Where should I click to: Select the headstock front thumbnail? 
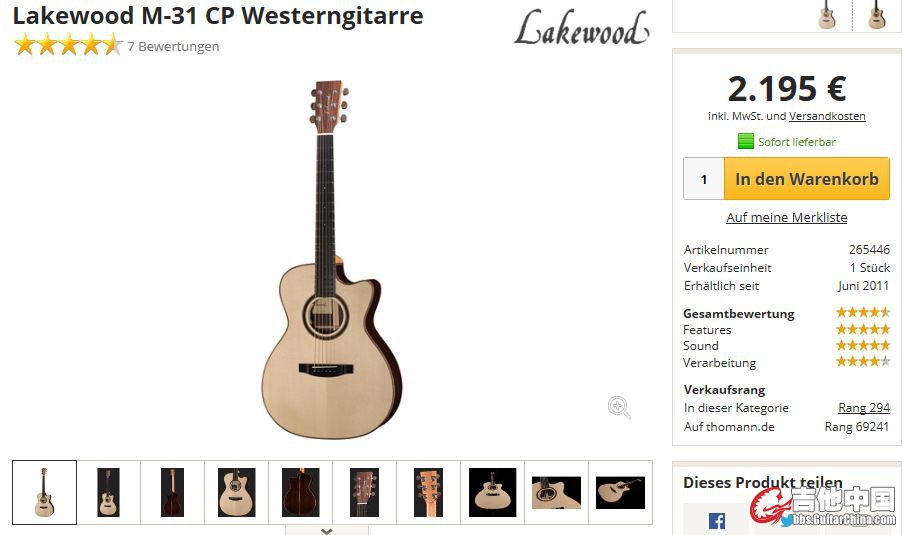click(x=365, y=492)
